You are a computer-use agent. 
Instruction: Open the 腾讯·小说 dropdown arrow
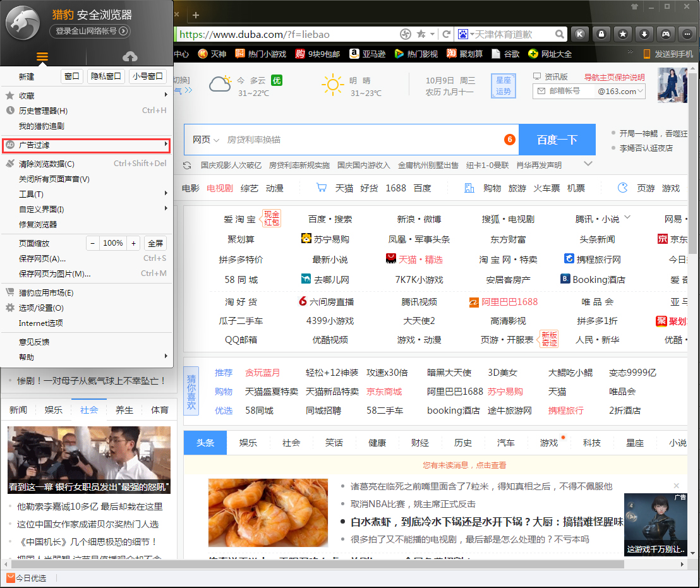click(627, 216)
